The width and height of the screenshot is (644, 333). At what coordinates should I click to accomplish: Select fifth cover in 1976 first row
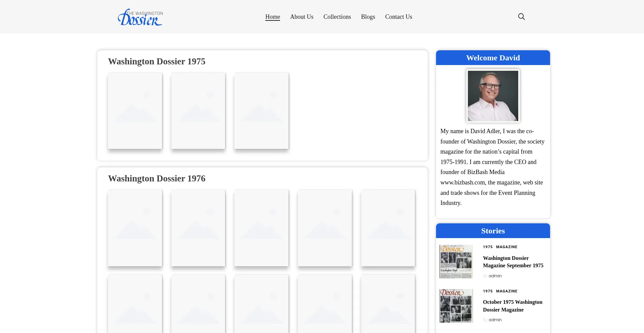click(x=388, y=228)
